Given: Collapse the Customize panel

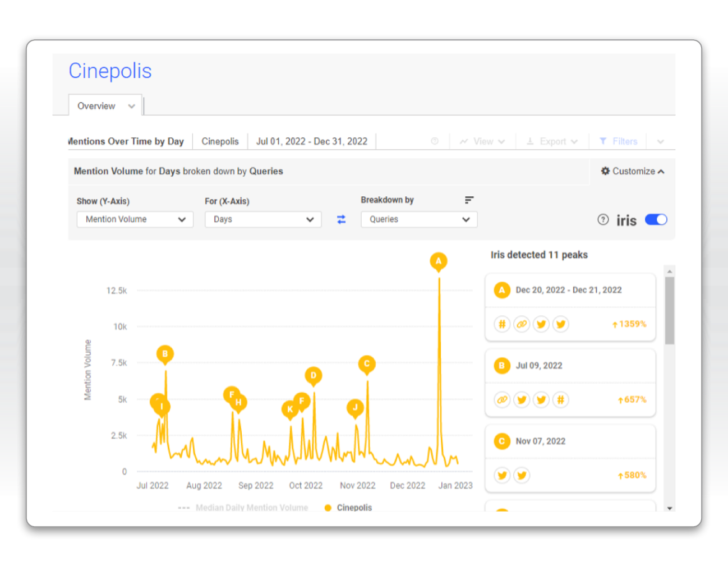Looking at the screenshot, I should 633,171.
